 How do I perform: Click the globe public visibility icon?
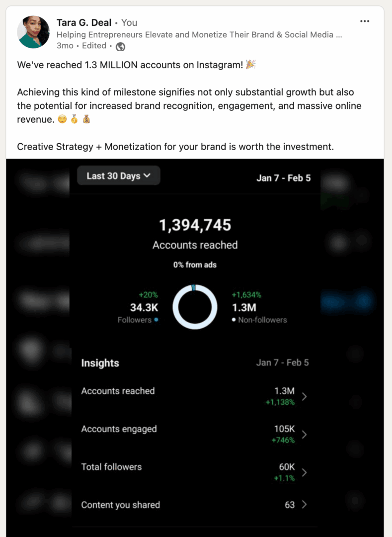click(x=120, y=47)
